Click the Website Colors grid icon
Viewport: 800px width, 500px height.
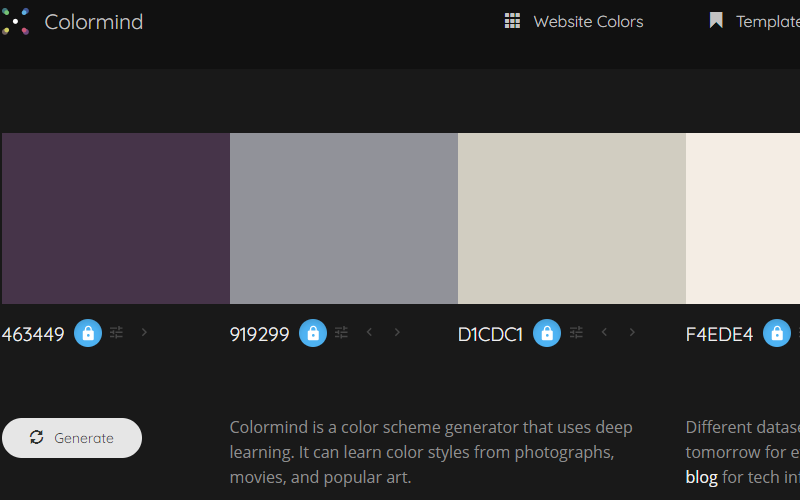(512, 21)
